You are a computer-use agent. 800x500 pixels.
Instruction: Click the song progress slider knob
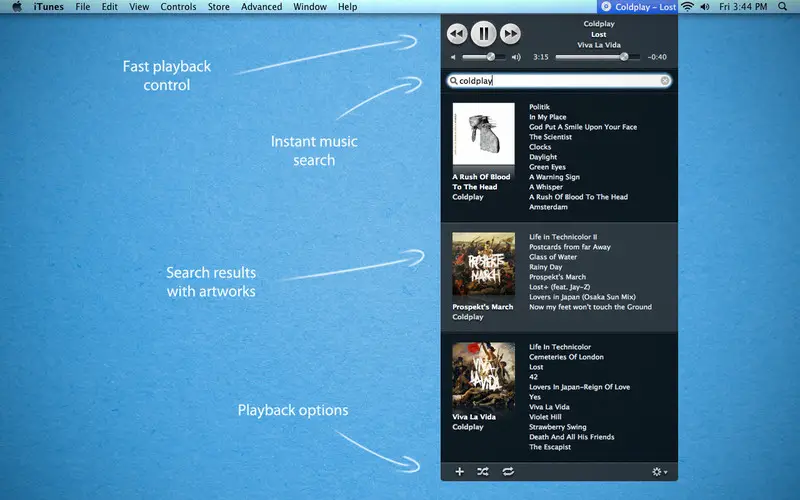click(x=624, y=57)
